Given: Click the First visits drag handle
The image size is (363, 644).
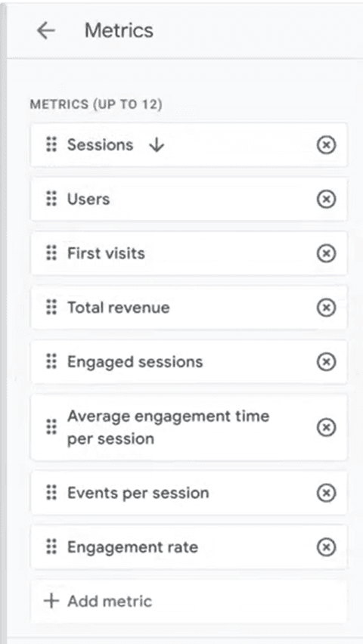Looking at the screenshot, I should point(51,253).
